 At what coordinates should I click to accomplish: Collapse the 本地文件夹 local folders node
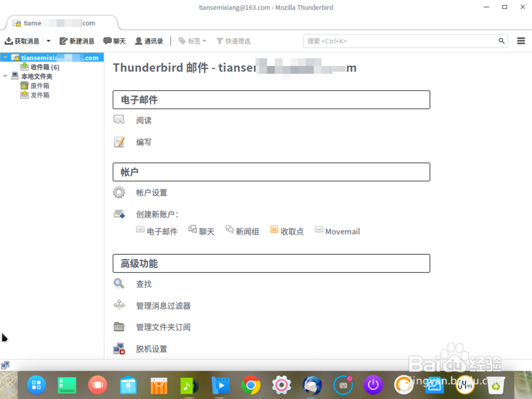point(5,76)
